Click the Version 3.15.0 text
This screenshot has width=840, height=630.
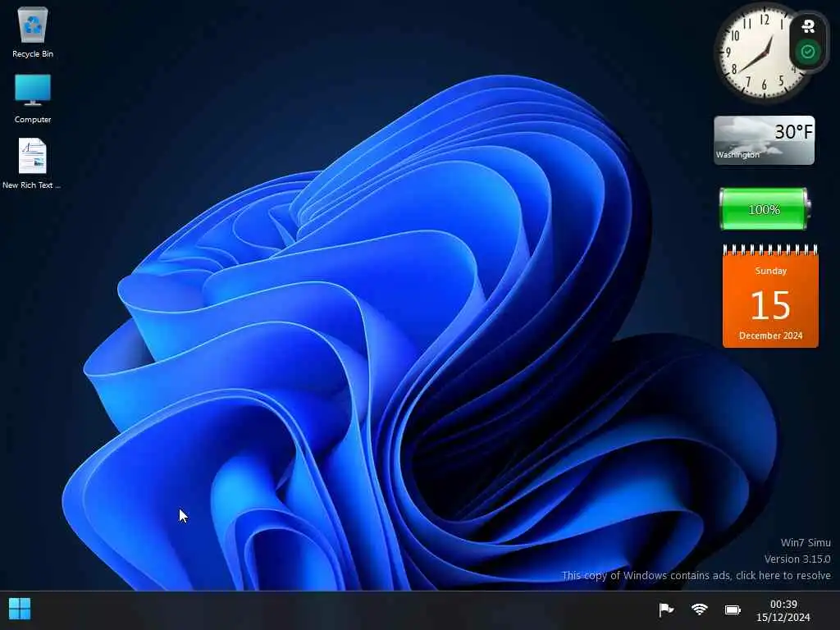point(797,559)
